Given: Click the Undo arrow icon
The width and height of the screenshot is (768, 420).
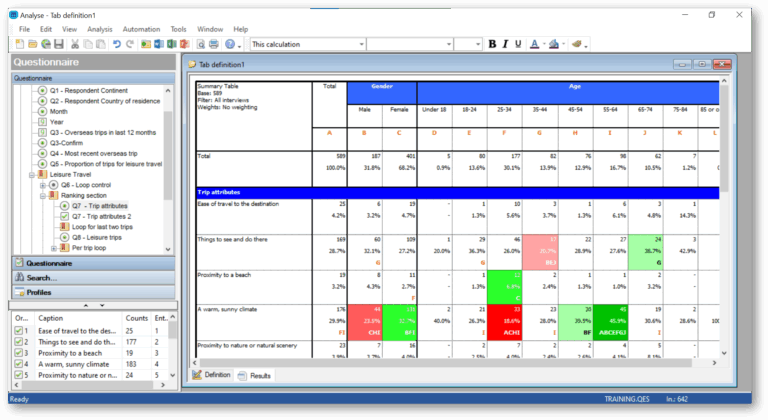Looking at the screenshot, I should click(117, 44).
